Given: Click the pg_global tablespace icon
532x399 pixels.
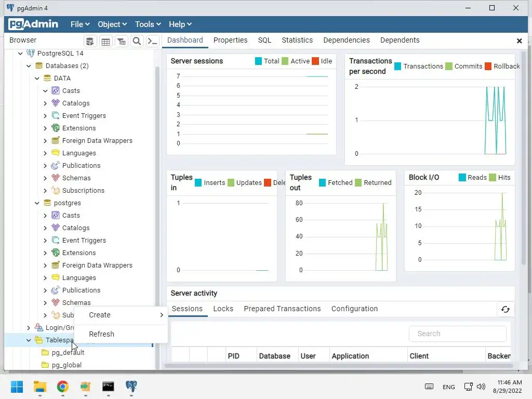Looking at the screenshot, I should (45, 365).
